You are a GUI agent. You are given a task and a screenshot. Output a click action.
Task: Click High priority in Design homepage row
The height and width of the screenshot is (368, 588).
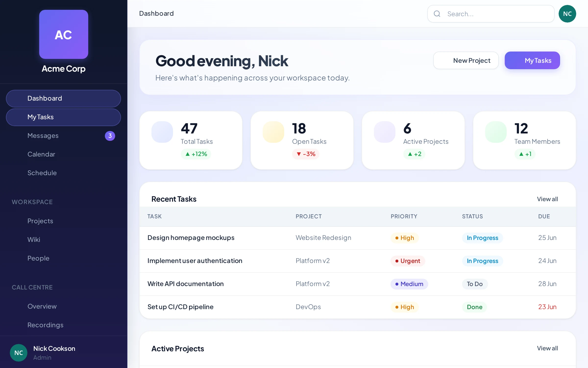coord(404,238)
